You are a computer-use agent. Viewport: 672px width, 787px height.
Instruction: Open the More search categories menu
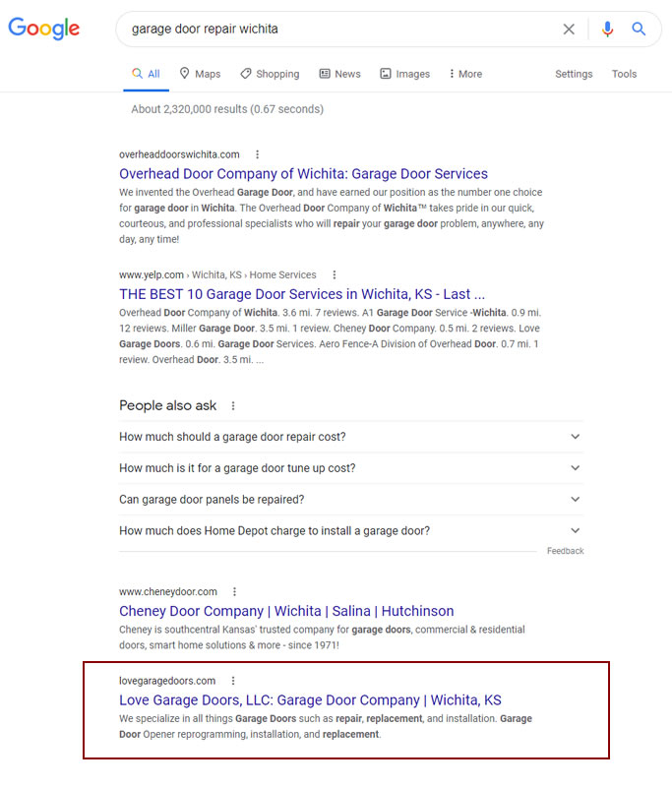[x=465, y=74]
